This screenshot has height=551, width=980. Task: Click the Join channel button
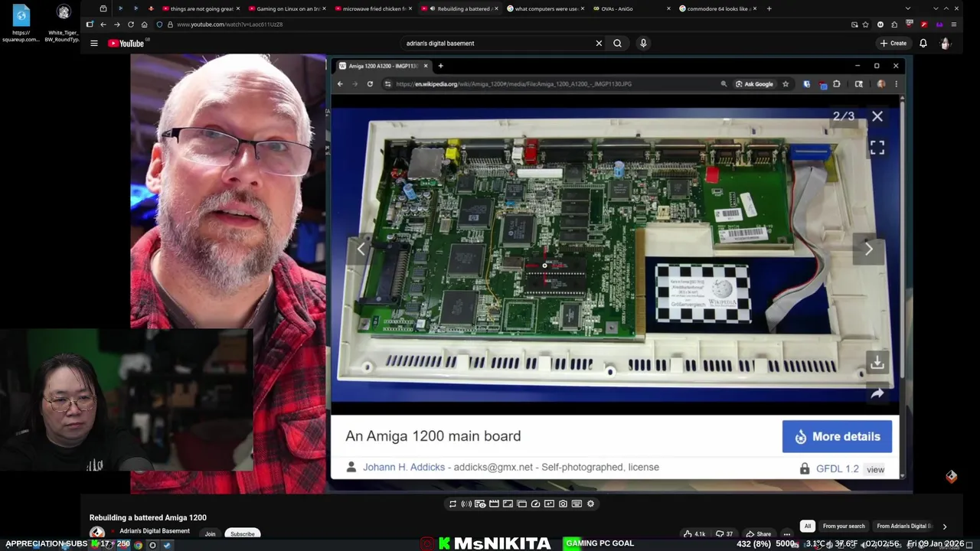[x=210, y=533]
